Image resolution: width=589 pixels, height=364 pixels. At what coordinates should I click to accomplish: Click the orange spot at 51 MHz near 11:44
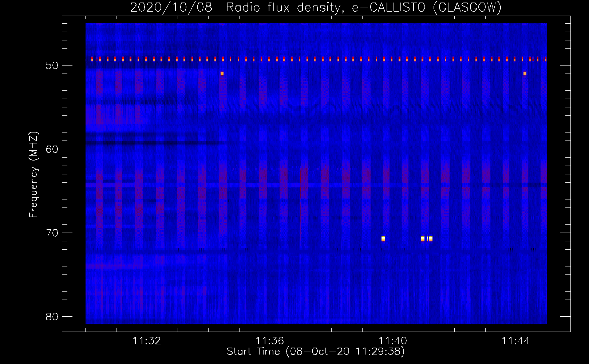[x=525, y=74]
